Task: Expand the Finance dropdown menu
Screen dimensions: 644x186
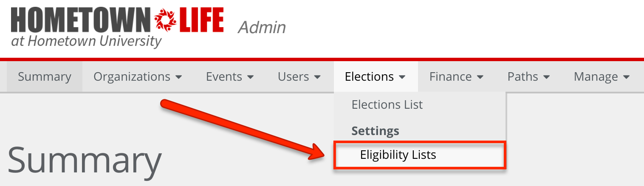Action: [x=457, y=77]
